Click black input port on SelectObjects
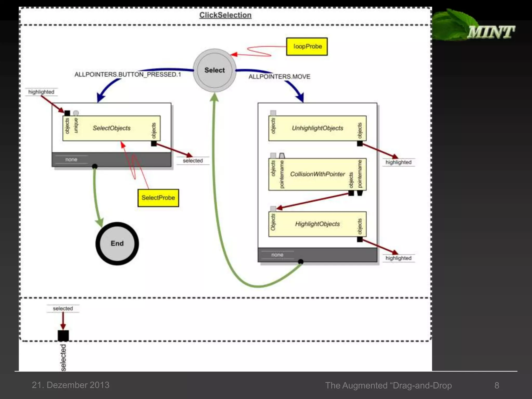The height and width of the screenshot is (399, 532). (67, 113)
